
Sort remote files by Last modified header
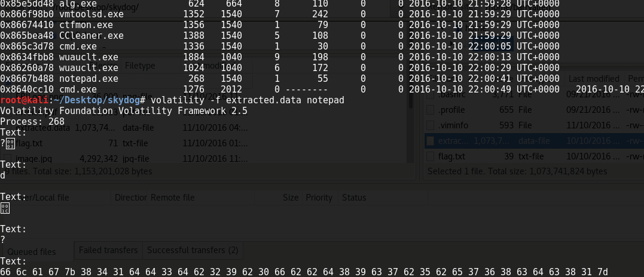coord(594,79)
